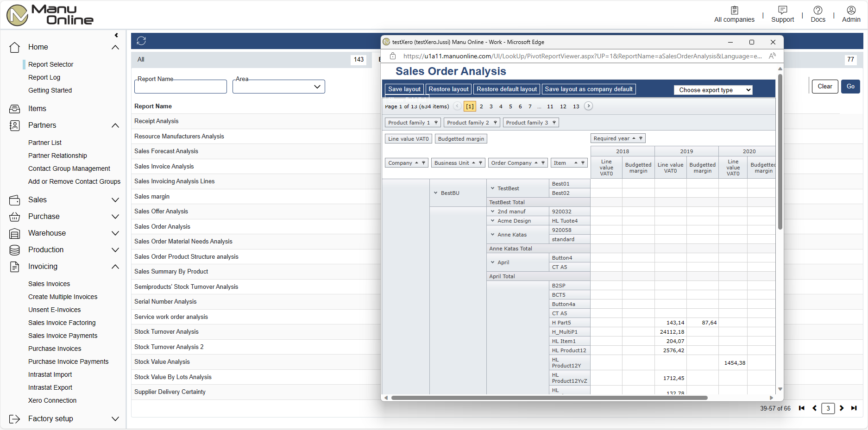Select Report Log in the Home menu
This screenshot has width=868, height=430.
(x=44, y=77)
